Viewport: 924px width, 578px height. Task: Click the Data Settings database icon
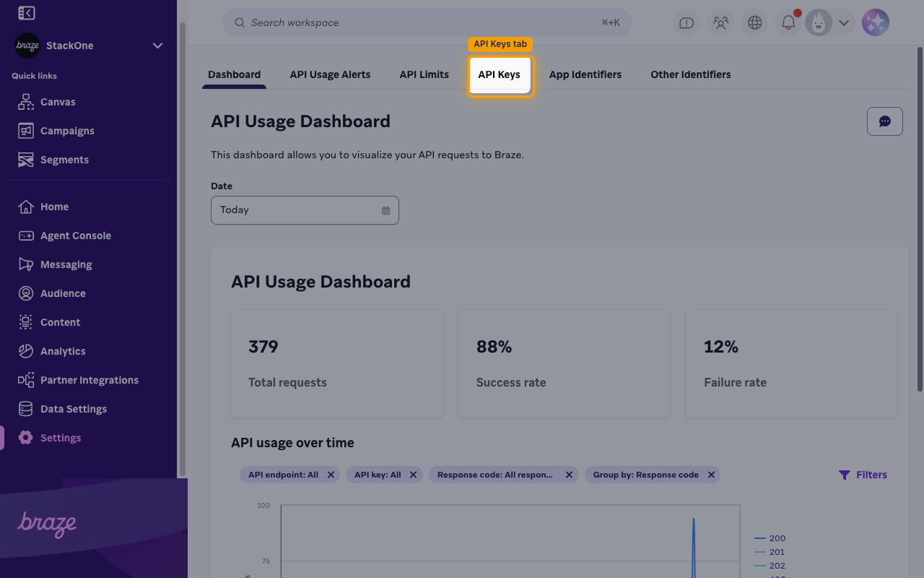coord(26,409)
